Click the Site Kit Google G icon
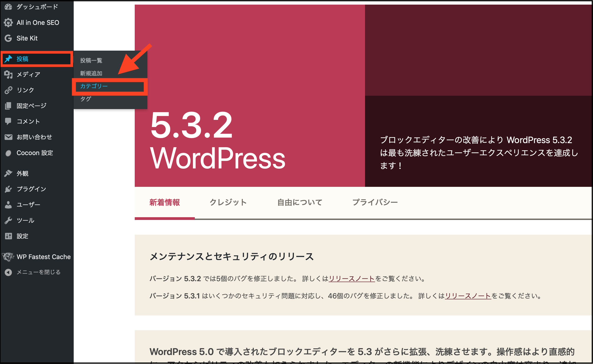Screen dimensions: 593x364 (8, 38)
